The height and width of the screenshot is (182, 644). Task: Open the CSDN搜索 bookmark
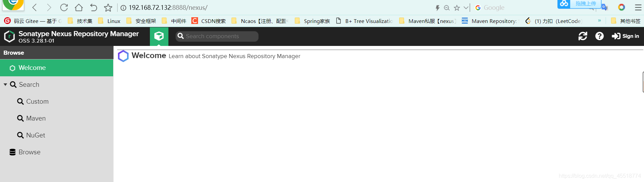pos(208,21)
